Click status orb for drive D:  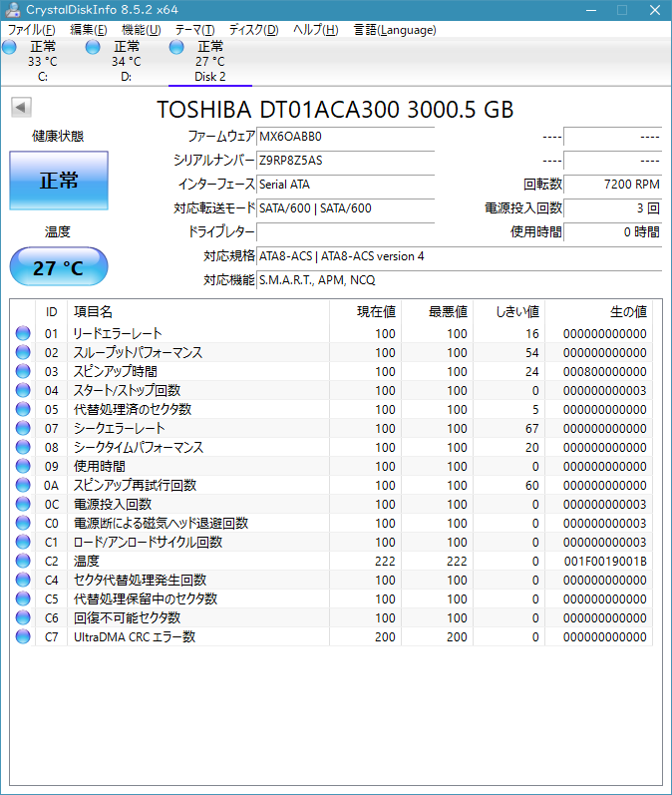coord(93,47)
